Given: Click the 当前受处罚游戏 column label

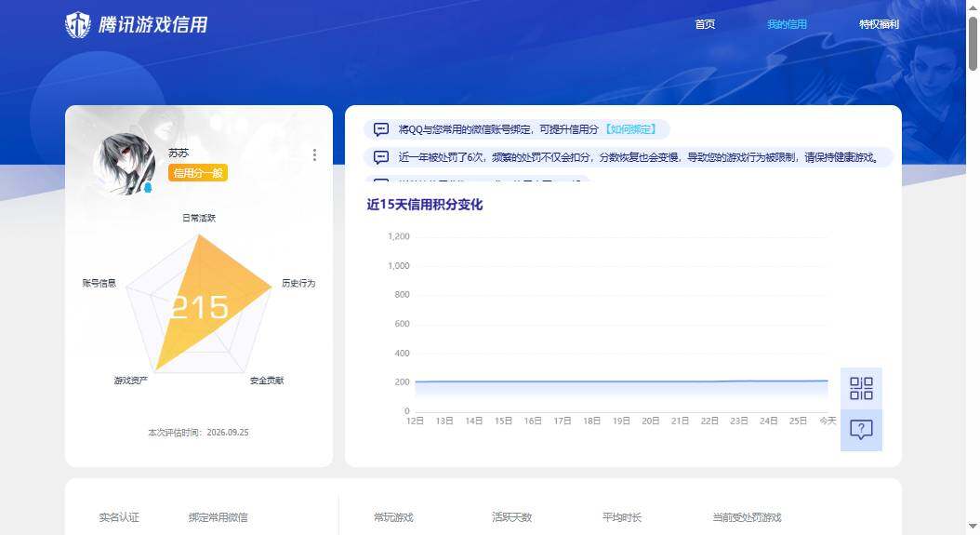Looking at the screenshot, I should (x=747, y=517).
